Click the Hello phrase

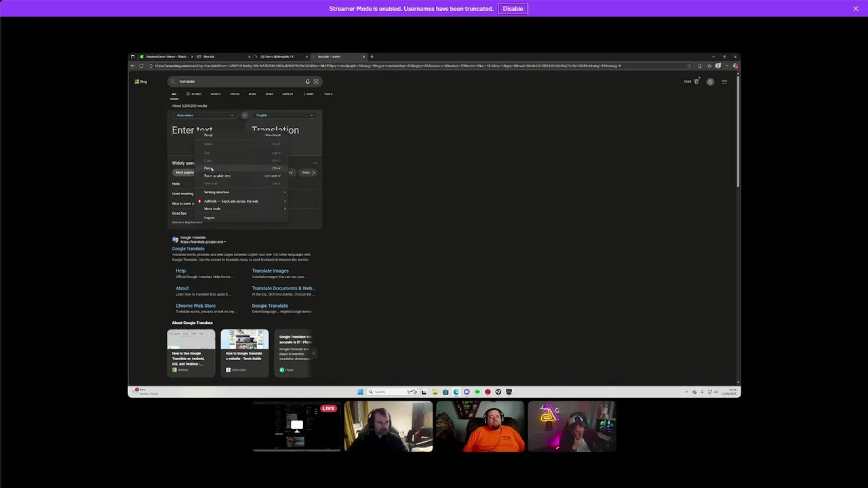click(176, 184)
